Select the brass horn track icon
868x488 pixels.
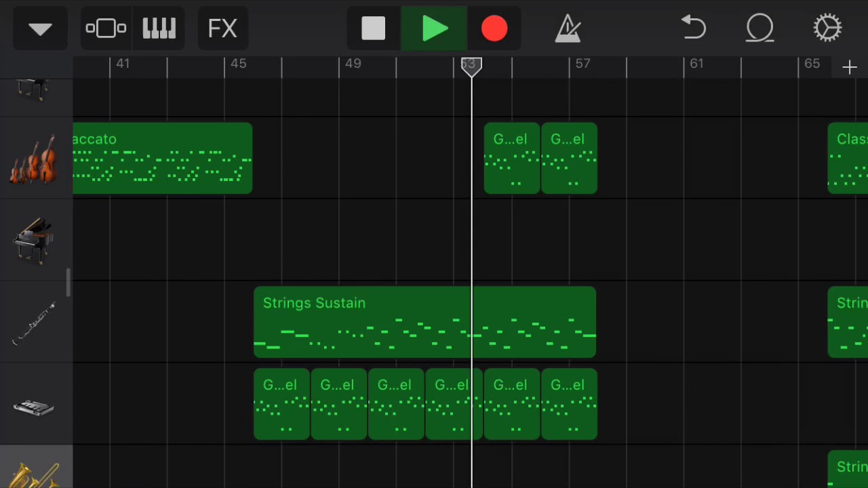(33, 474)
